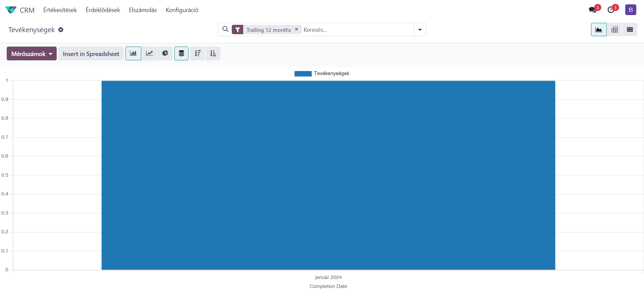The image size is (644, 290).
Task: Open the Konfiguráció menu
Action: click(182, 10)
